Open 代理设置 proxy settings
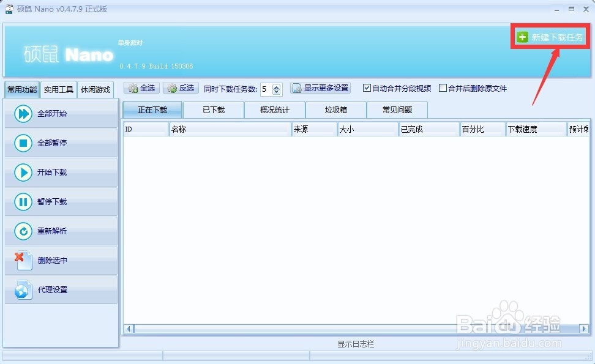595x364 pixels. [x=61, y=290]
